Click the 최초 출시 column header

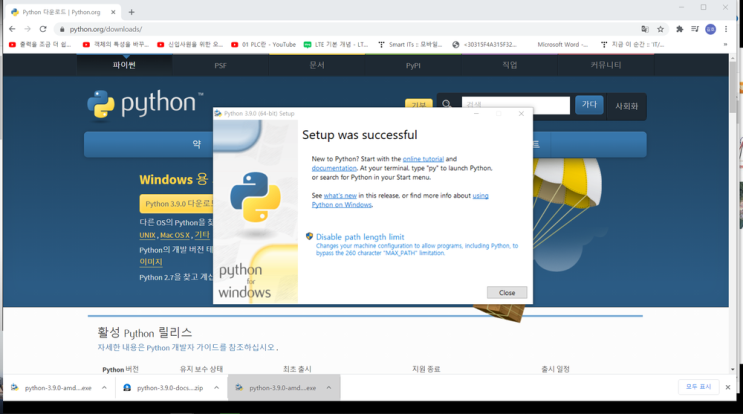297,369
